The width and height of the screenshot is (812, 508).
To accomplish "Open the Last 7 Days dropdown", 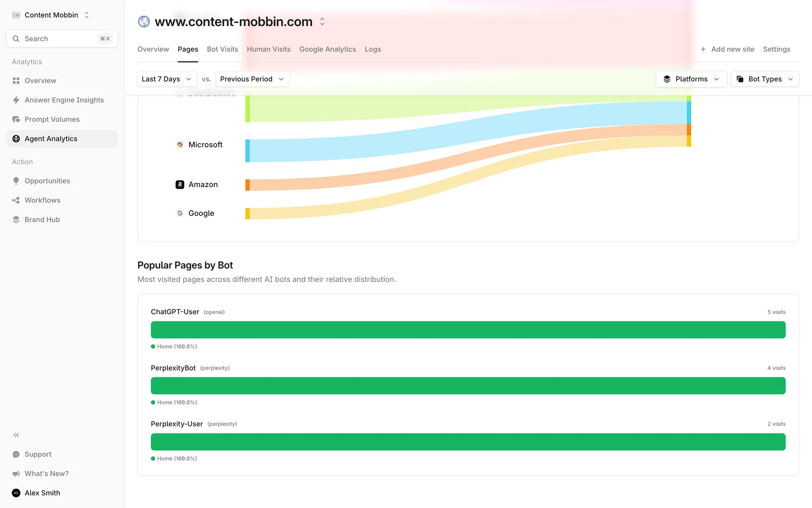I will [x=167, y=79].
